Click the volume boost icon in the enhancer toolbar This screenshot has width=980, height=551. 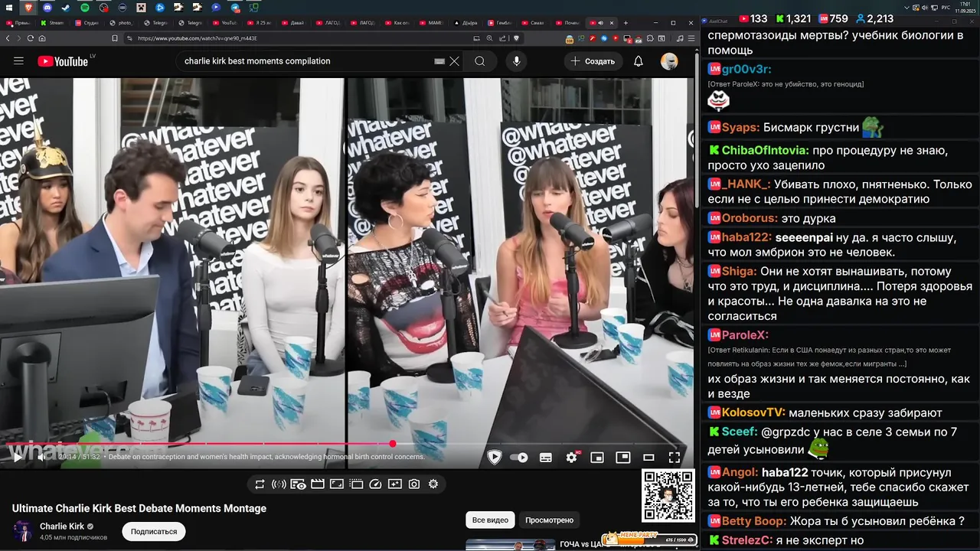[279, 484]
